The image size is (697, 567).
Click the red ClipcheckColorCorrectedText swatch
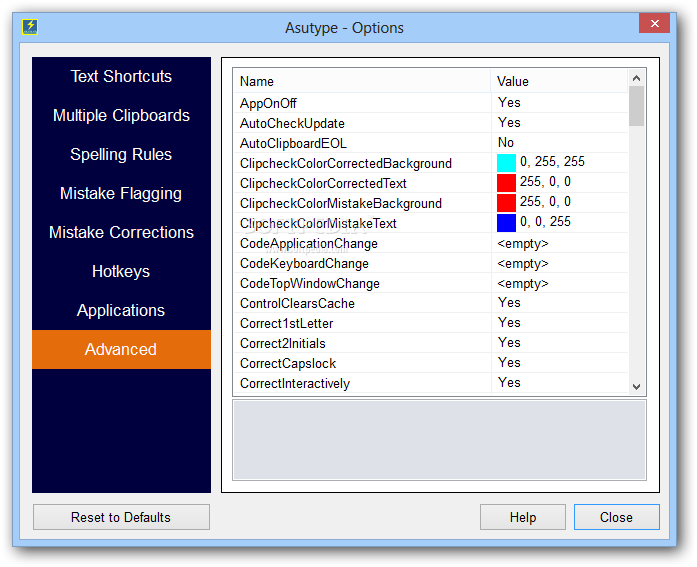506,183
